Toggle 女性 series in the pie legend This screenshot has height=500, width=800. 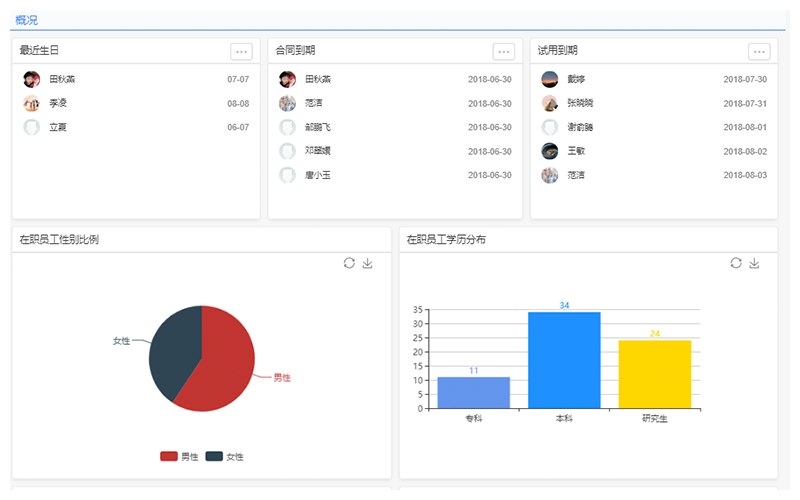point(225,456)
